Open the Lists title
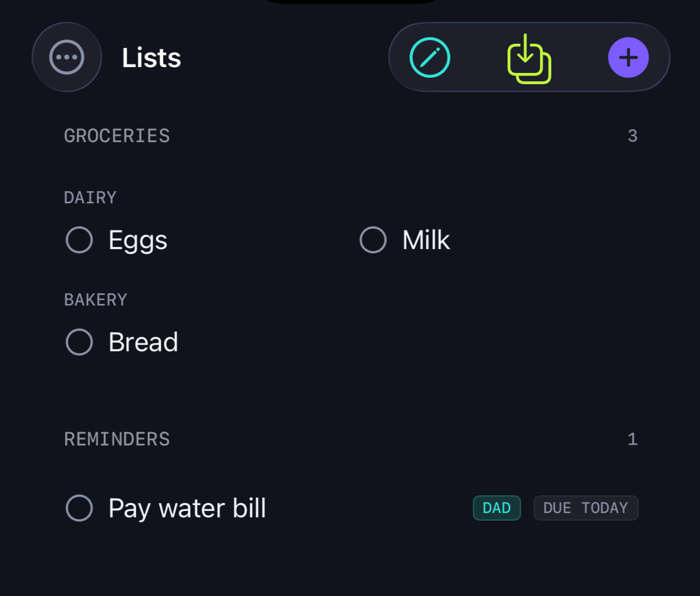This screenshot has height=596, width=700. 152,57
